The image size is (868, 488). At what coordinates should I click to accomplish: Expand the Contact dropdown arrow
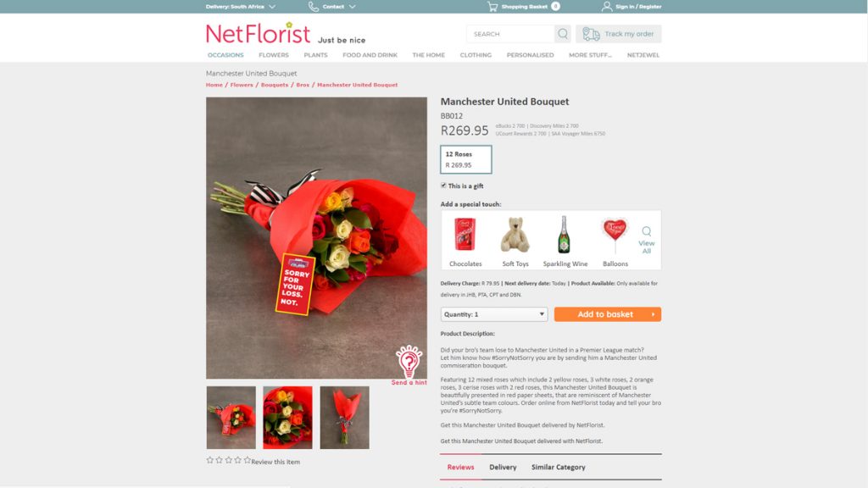[x=352, y=7]
